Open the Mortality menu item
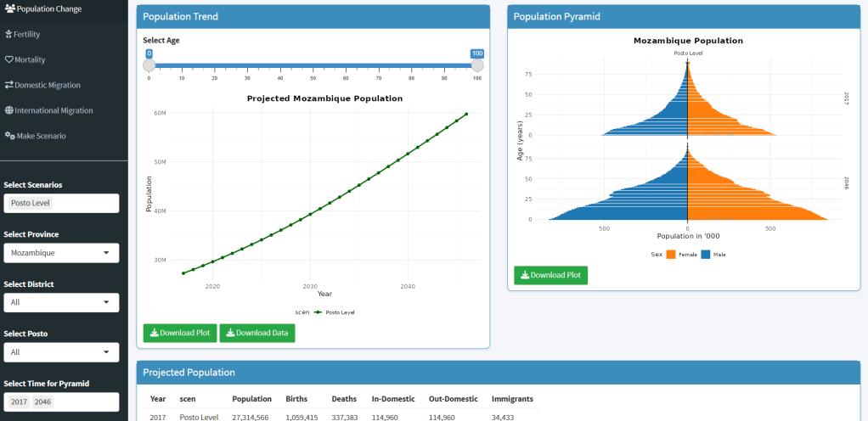 click(29, 59)
